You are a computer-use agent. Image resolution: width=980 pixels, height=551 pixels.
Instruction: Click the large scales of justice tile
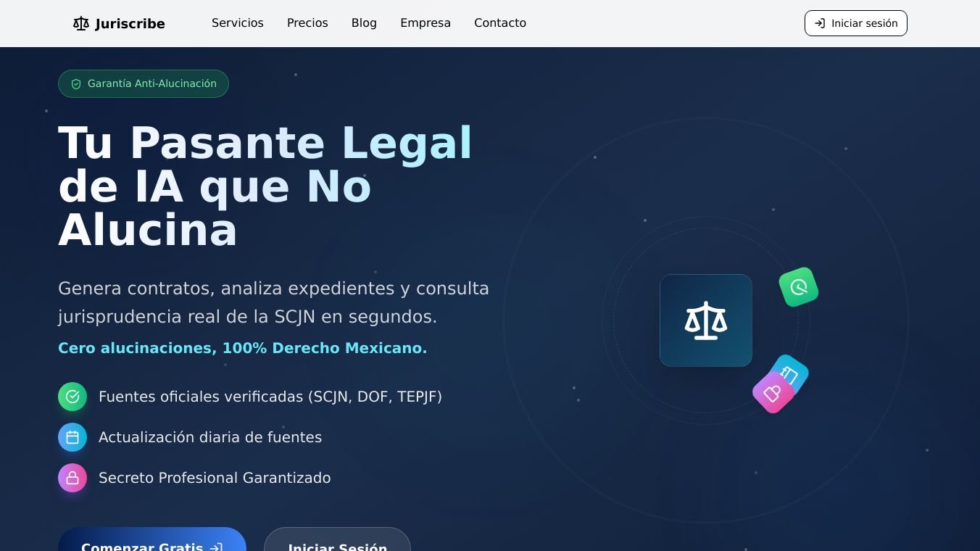[706, 320]
